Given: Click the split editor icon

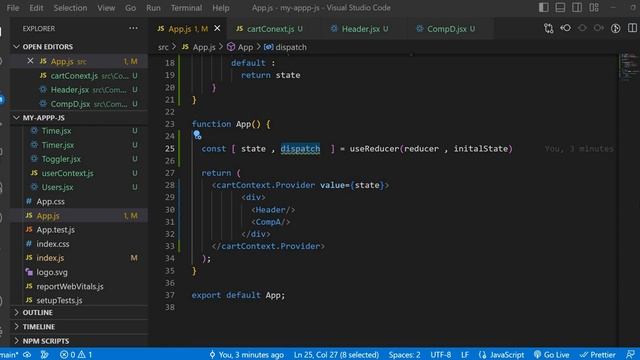Looking at the screenshot, I should point(632,28).
